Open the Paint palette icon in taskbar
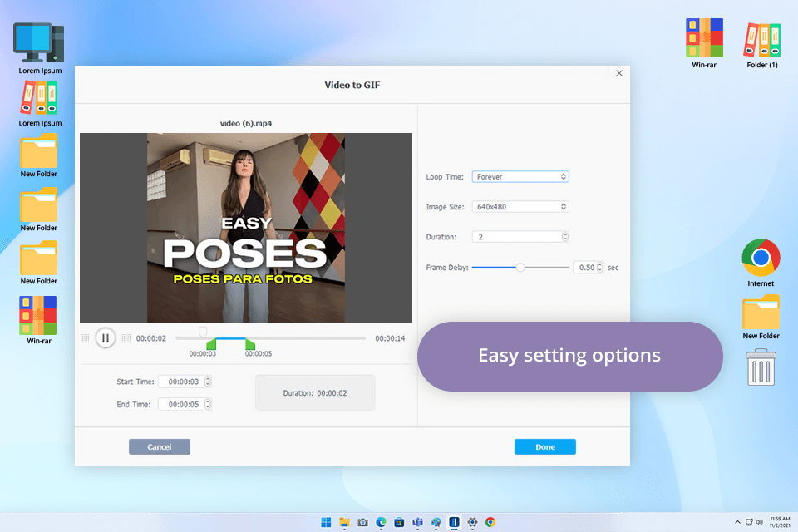The width and height of the screenshot is (798, 532). [436, 522]
